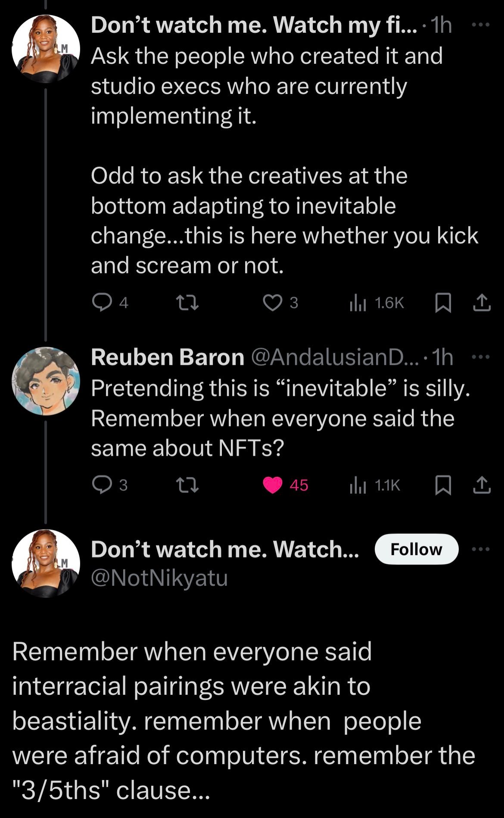504x818 pixels.
Task: Follow the @NotNikyatu account
Action: pos(416,549)
